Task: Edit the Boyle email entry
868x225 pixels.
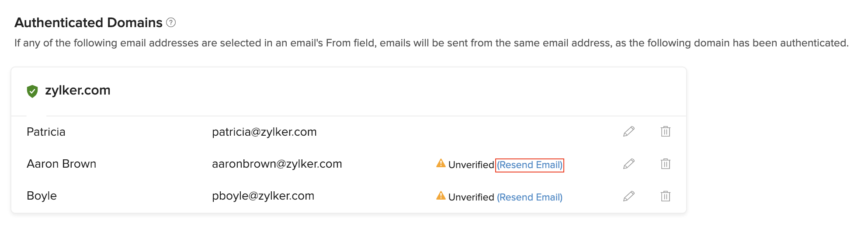Action: 628,196
